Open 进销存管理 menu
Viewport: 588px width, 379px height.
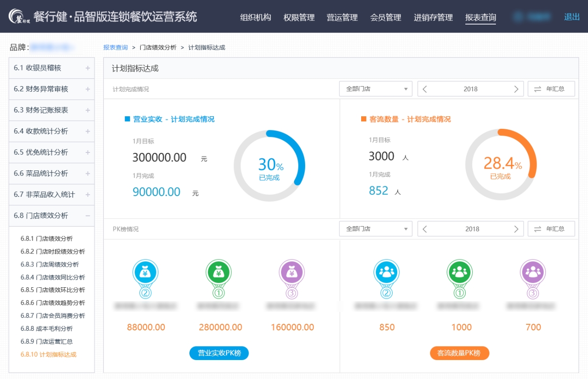pyautogui.click(x=433, y=17)
